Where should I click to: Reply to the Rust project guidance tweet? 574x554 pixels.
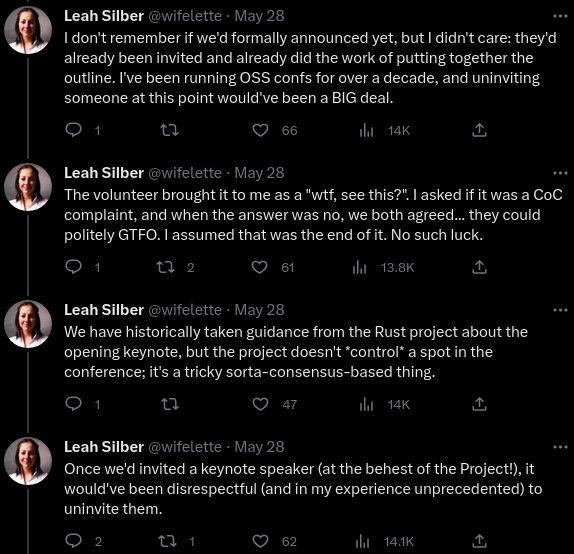point(73,404)
